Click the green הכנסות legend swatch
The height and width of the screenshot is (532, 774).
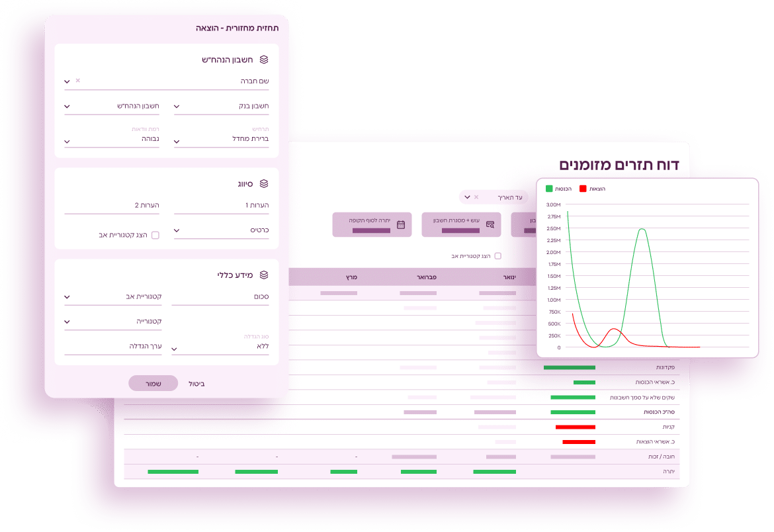[549, 189]
